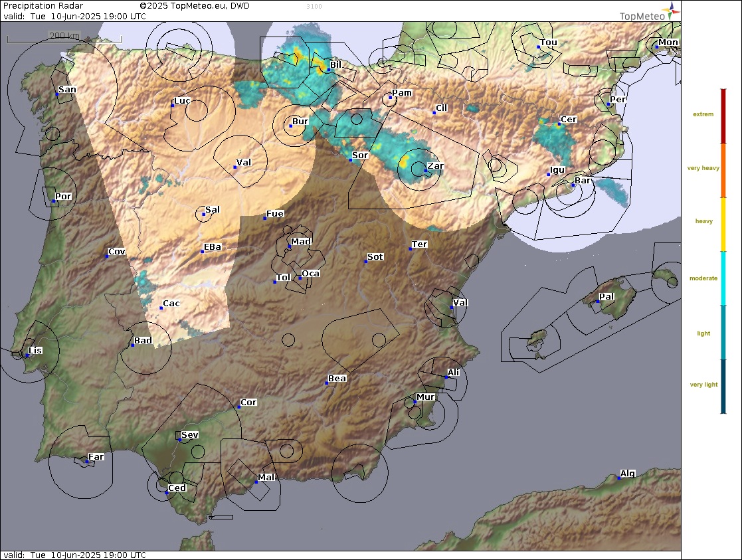The width and height of the screenshot is (742, 560).
Task: Select the 'Mon' station label
Action: coord(668,42)
